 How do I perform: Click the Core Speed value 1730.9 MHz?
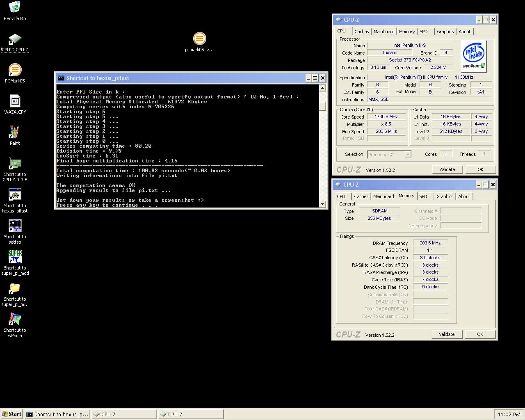point(386,117)
